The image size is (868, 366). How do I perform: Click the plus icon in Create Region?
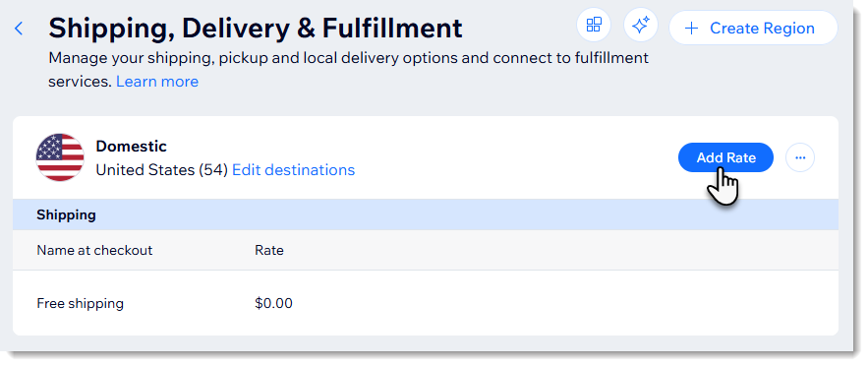[x=691, y=29]
